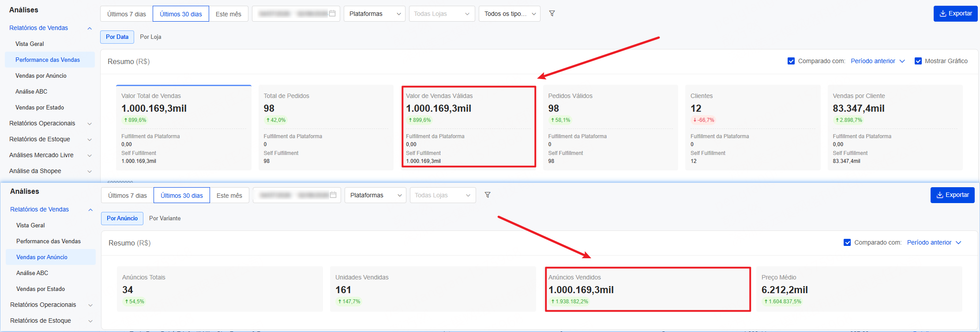Select Este mês above the Por Anúncio tab

click(x=229, y=195)
